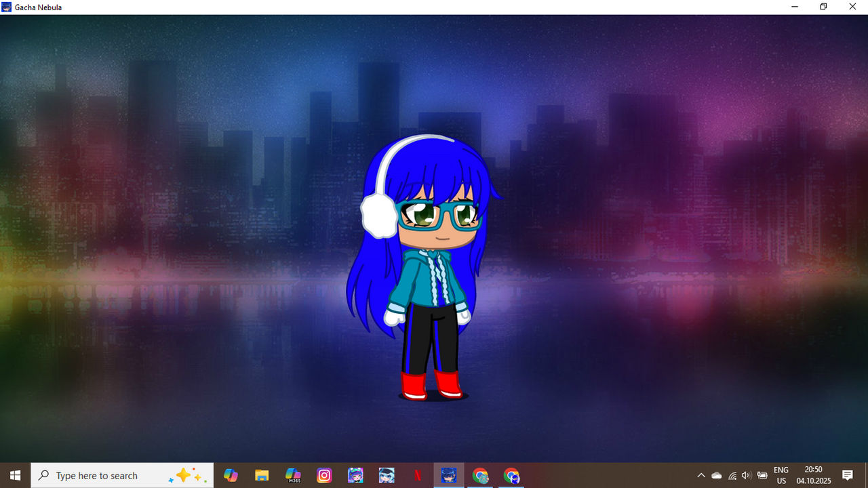Image resolution: width=868 pixels, height=488 pixels.
Task: Open the clock showing 20:50
Action: point(813,475)
